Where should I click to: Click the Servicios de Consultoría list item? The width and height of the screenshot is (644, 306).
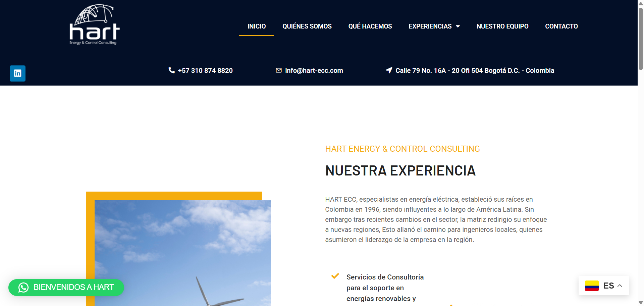tap(385, 288)
